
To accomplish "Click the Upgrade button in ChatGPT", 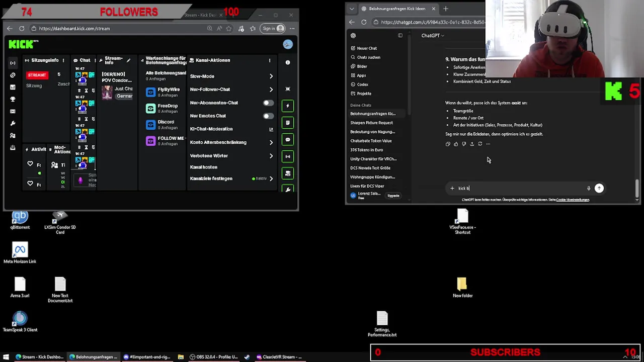I will click(x=393, y=196).
